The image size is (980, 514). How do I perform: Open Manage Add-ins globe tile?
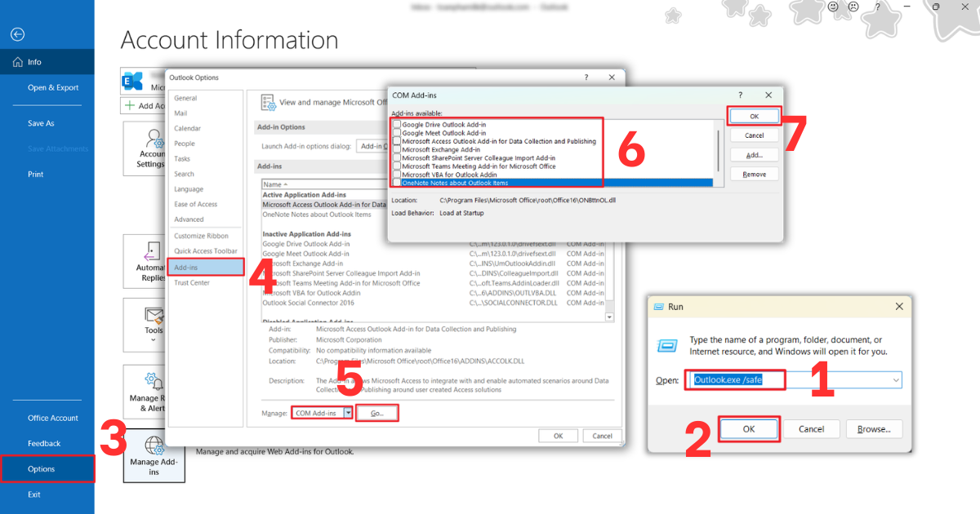pyautogui.click(x=154, y=455)
